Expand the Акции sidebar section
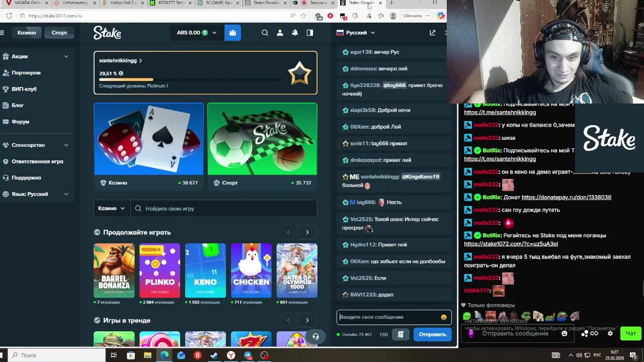 pos(66,56)
